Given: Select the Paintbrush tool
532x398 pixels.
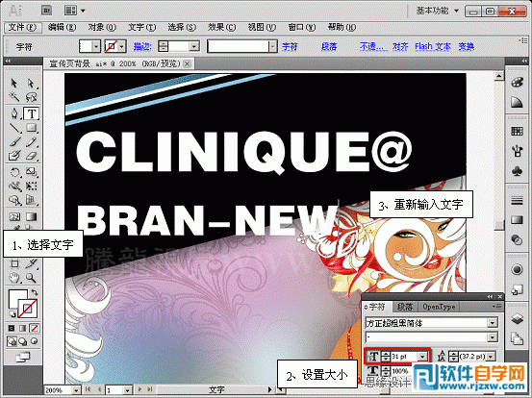Looking at the screenshot, I should (x=14, y=141).
